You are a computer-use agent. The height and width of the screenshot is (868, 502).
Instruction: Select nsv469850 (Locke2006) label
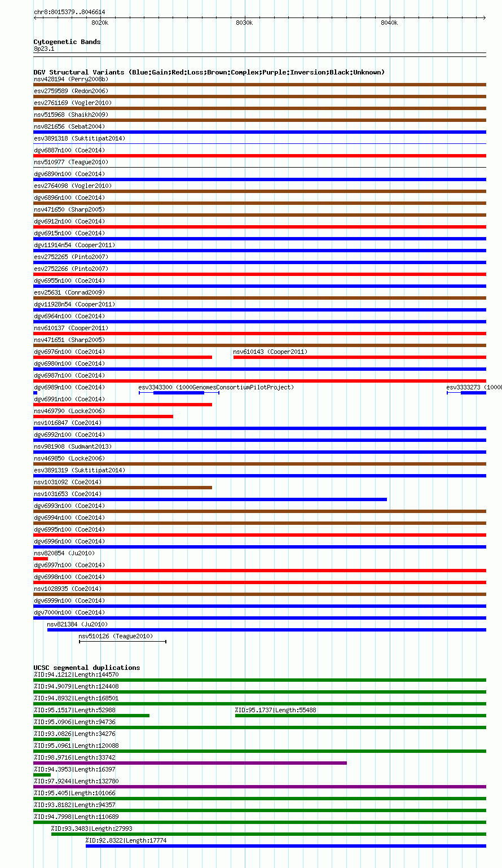[69, 458]
